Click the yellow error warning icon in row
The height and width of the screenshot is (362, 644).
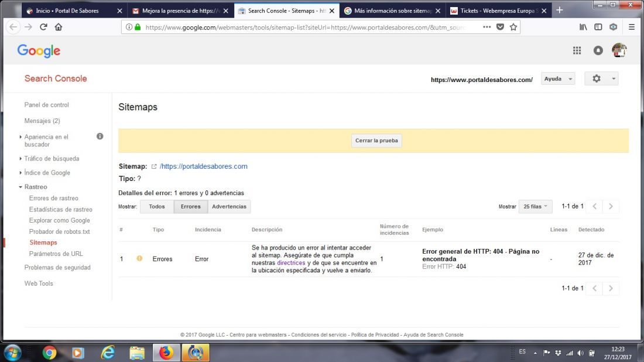pos(140,258)
